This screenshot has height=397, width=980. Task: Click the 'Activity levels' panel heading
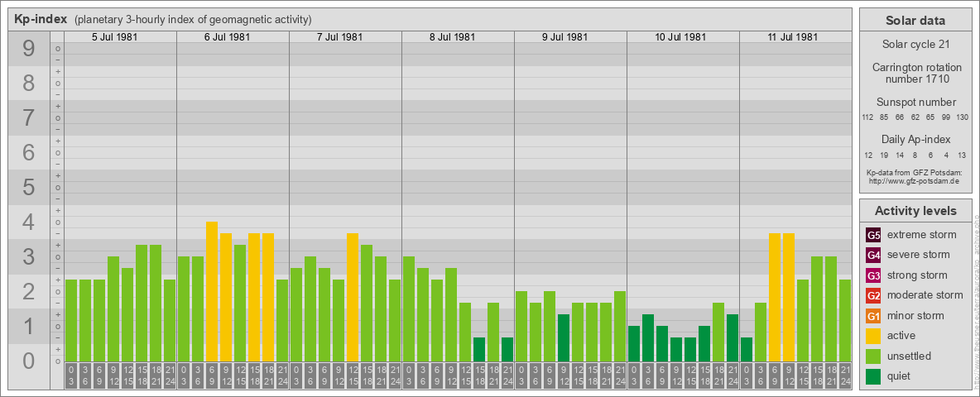point(915,211)
